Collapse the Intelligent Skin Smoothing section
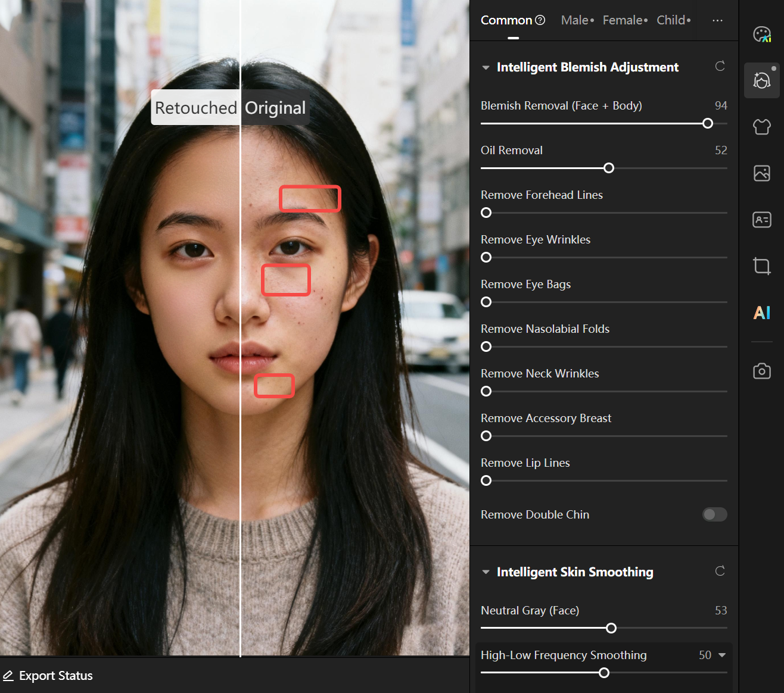784x693 pixels. click(x=486, y=572)
